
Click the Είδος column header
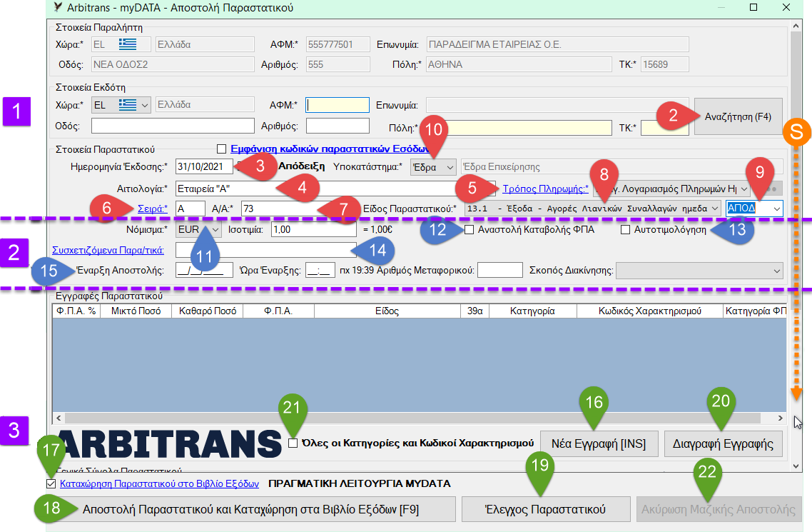(387, 311)
